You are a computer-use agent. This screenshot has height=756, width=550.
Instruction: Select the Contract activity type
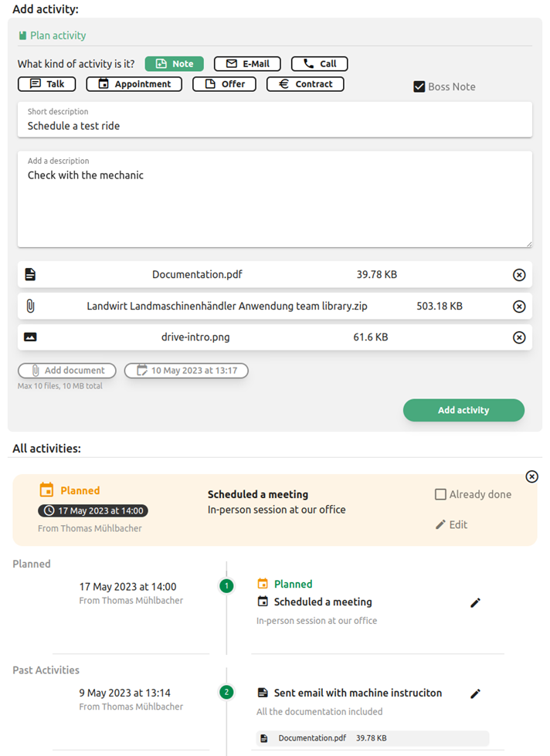pyautogui.click(x=305, y=83)
